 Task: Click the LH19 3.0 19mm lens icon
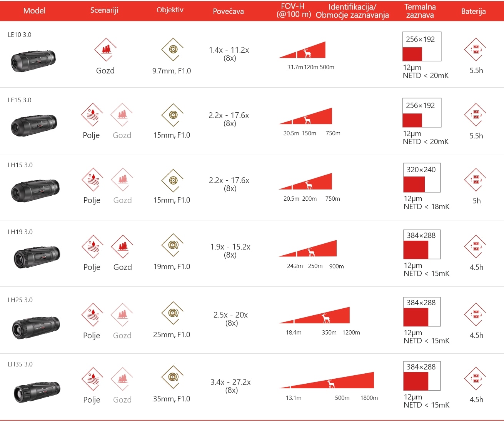pos(172,245)
